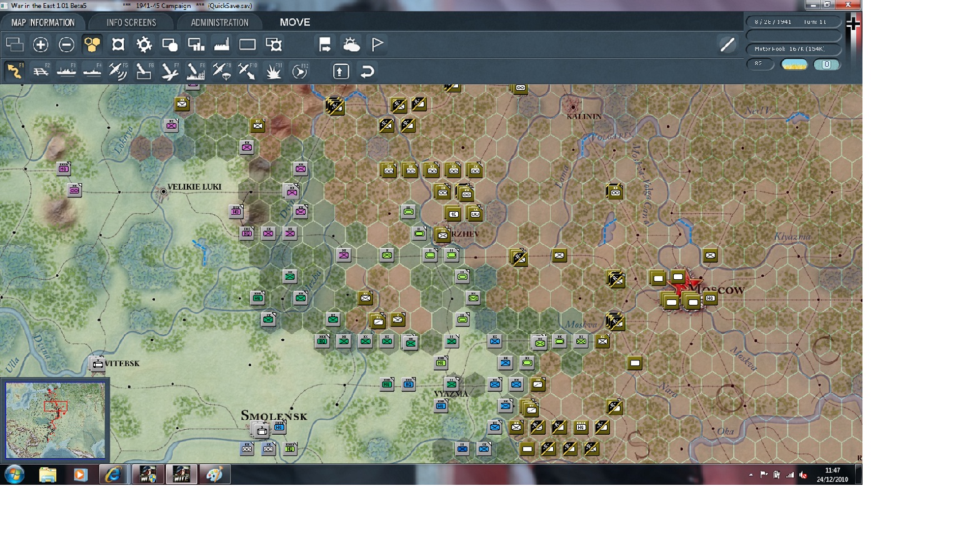Viewport: 980px width, 551px height.
Task: Open Internet Explorer from taskbar
Action: point(113,475)
